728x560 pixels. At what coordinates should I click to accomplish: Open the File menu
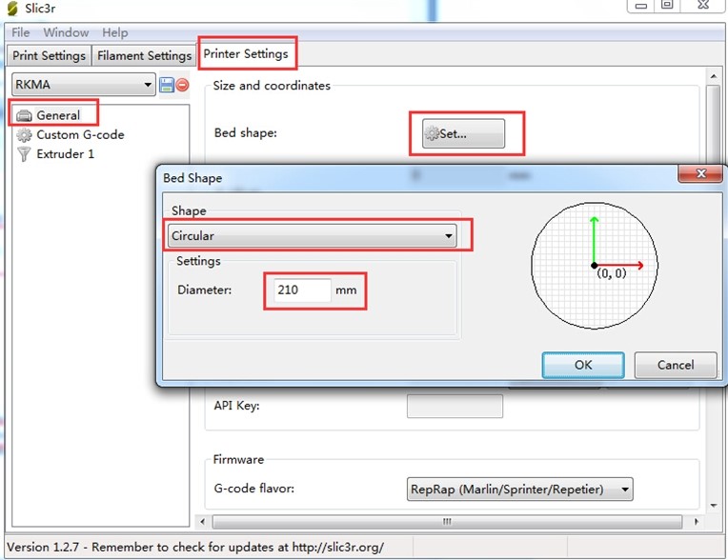pyautogui.click(x=21, y=32)
